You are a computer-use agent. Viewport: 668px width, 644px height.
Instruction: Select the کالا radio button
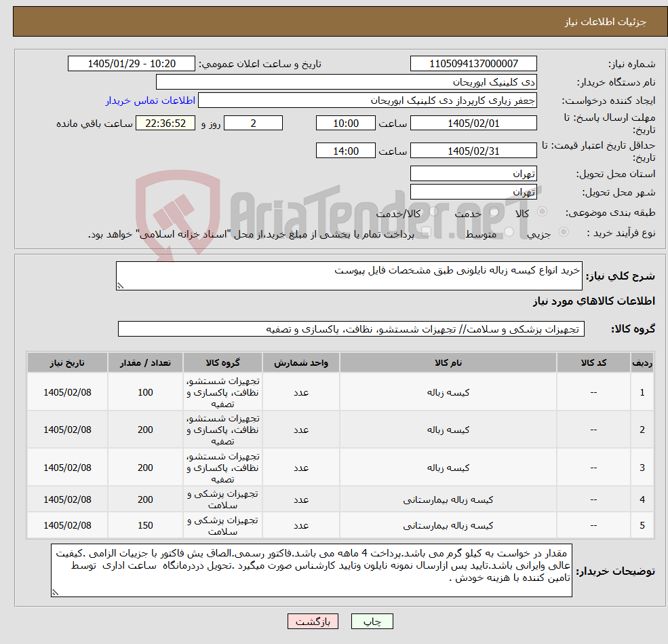tap(543, 212)
